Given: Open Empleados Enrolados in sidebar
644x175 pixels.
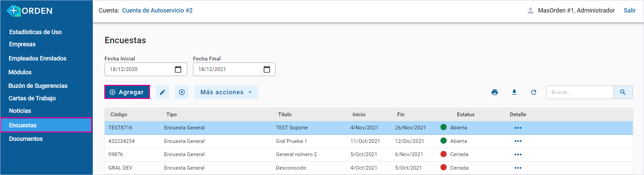Looking at the screenshot, I should [x=38, y=58].
